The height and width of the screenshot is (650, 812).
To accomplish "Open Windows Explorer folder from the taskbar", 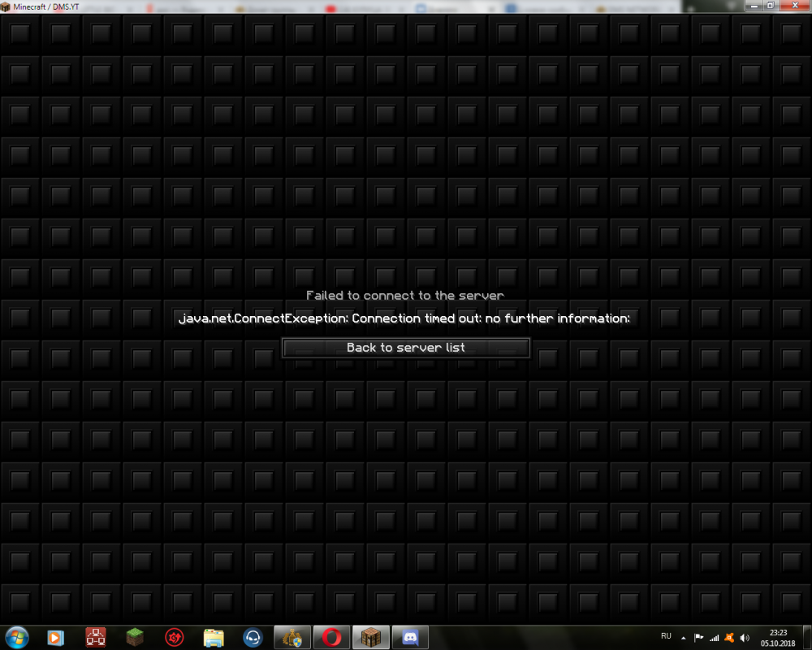I will (x=214, y=637).
